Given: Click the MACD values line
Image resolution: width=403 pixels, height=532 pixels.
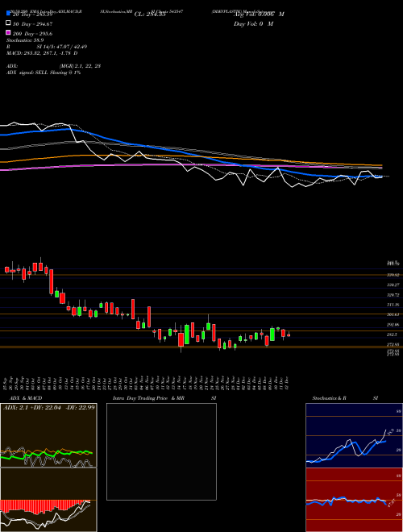Looking at the screenshot, I should (42, 53).
